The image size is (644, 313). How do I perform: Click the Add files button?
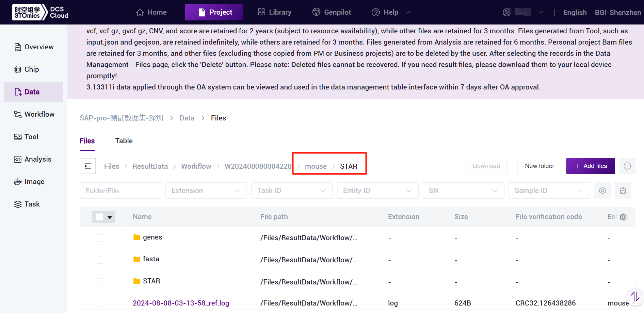coord(591,166)
